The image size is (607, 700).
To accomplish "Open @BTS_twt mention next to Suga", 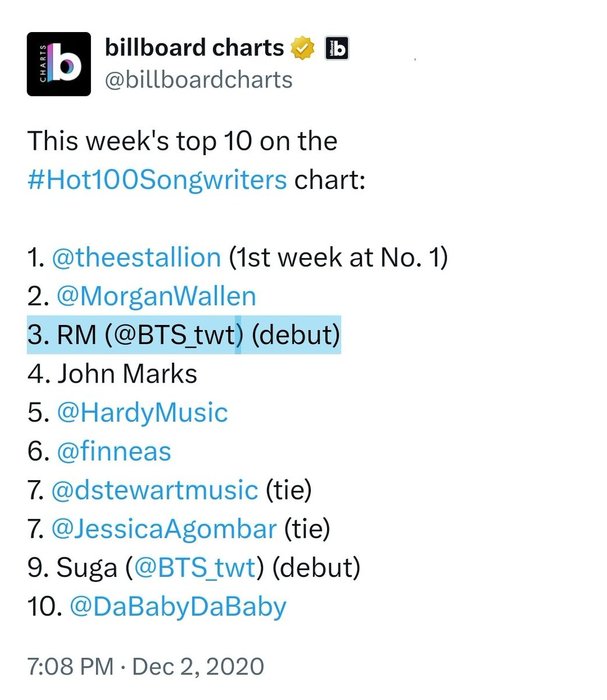I will click(195, 568).
